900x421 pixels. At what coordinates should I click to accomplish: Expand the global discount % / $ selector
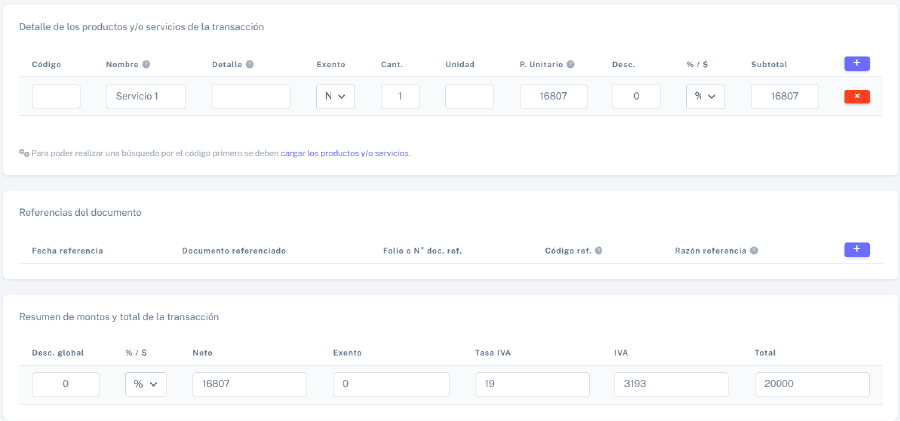146,385
